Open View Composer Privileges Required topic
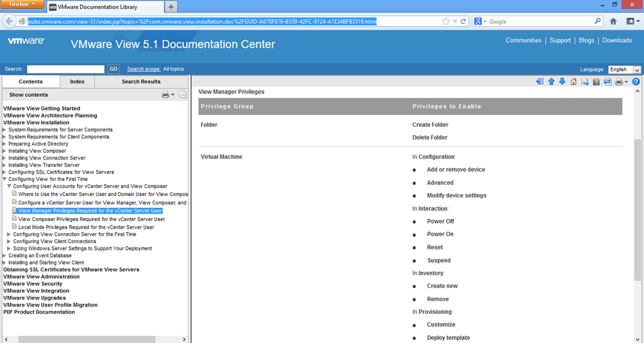Screen dimensions: 644x343 92,219
